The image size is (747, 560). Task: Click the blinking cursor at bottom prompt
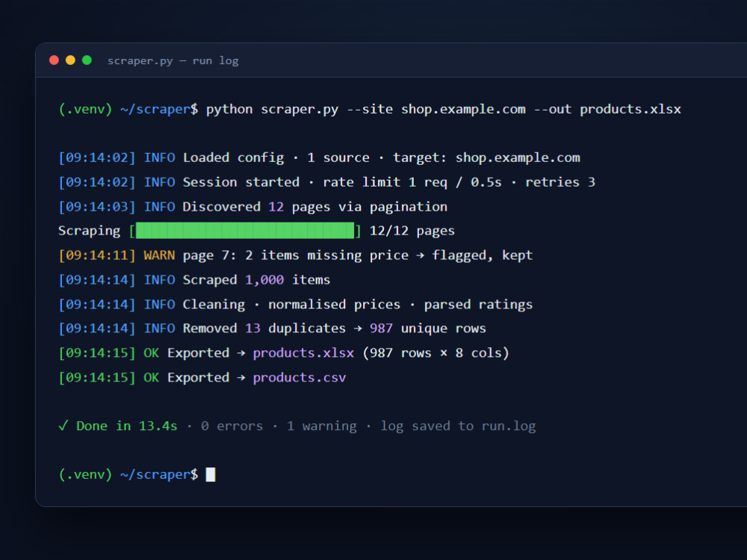(x=211, y=474)
